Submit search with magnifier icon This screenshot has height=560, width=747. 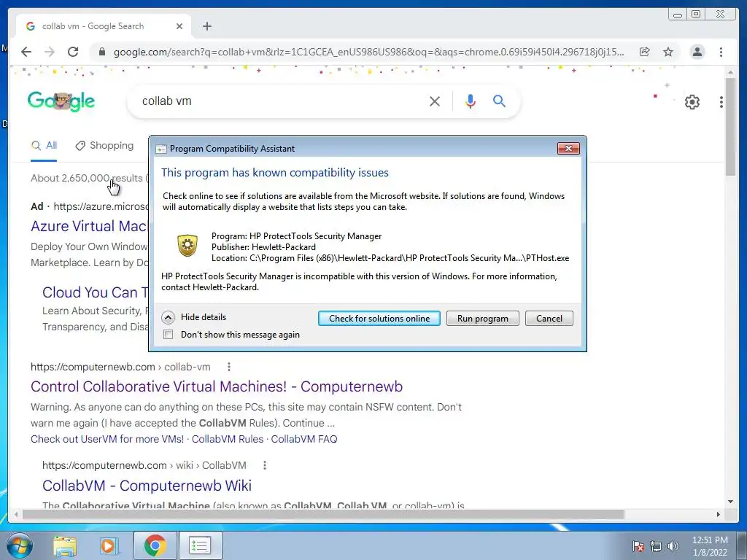pos(499,101)
